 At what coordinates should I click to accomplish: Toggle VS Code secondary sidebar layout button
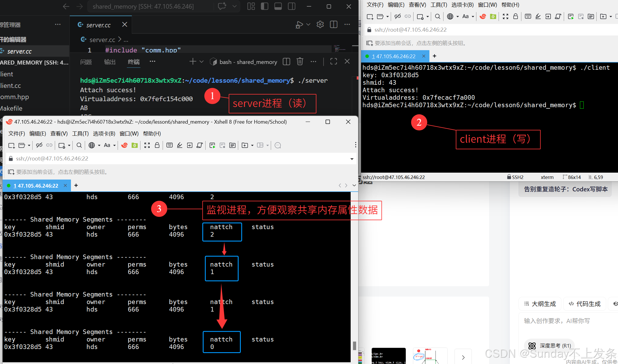pos(292,6)
